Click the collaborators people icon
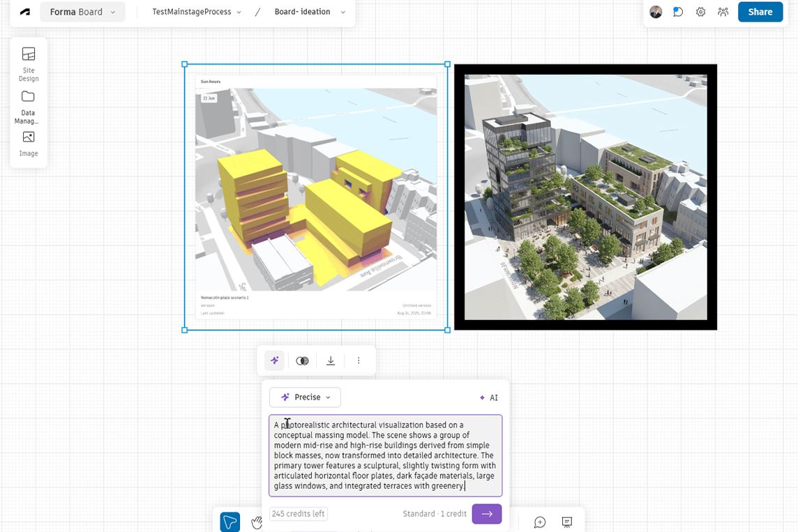The height and width of the screenshot is (532, 798). pos(723,12)
